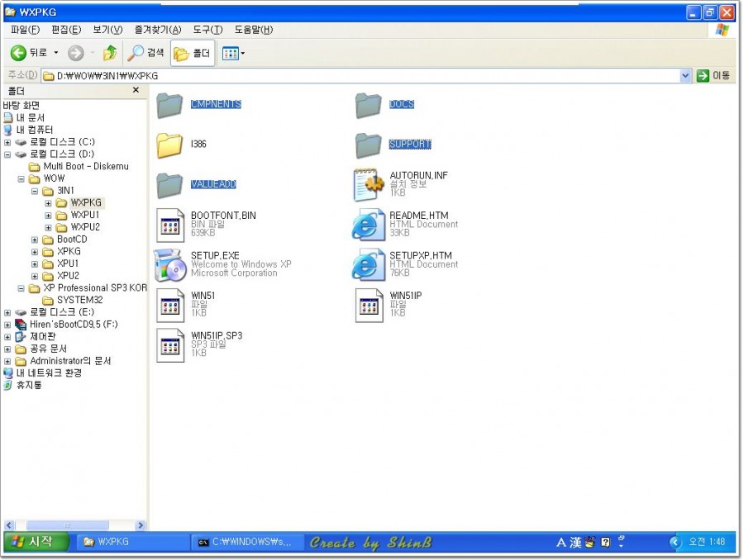Select WXPKG folder in the tree
Image resolution: width=744 pixels, height=560 pixels.
point(85,202)
